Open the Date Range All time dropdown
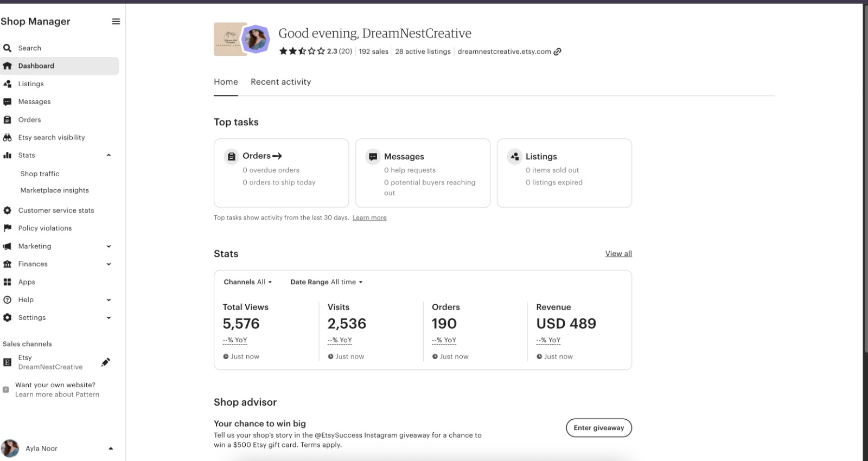 pos(327,282)
